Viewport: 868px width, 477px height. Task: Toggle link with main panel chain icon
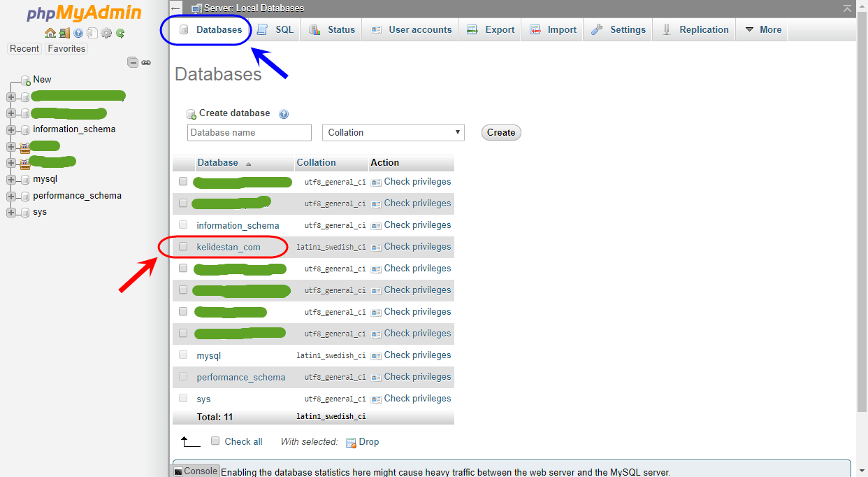coord(146,62)
